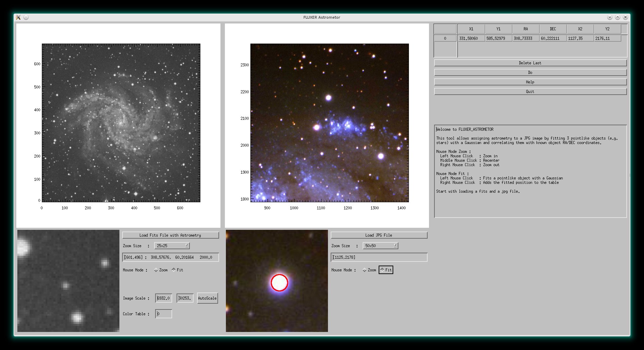Click the Color Table input field

164,314
